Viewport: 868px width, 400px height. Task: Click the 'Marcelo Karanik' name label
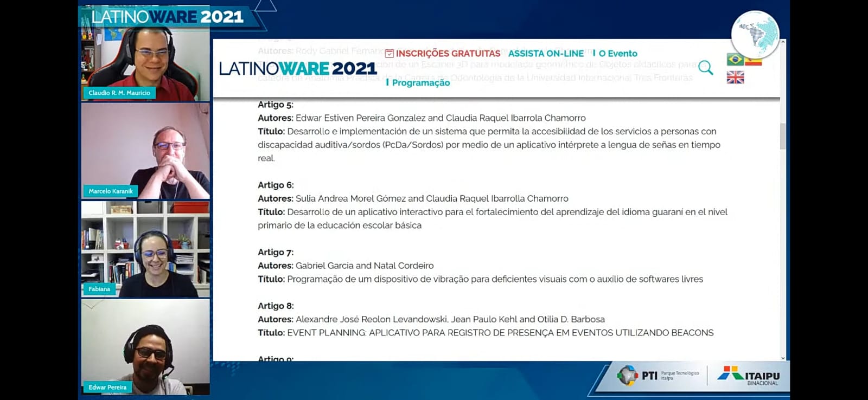[111, 191]
